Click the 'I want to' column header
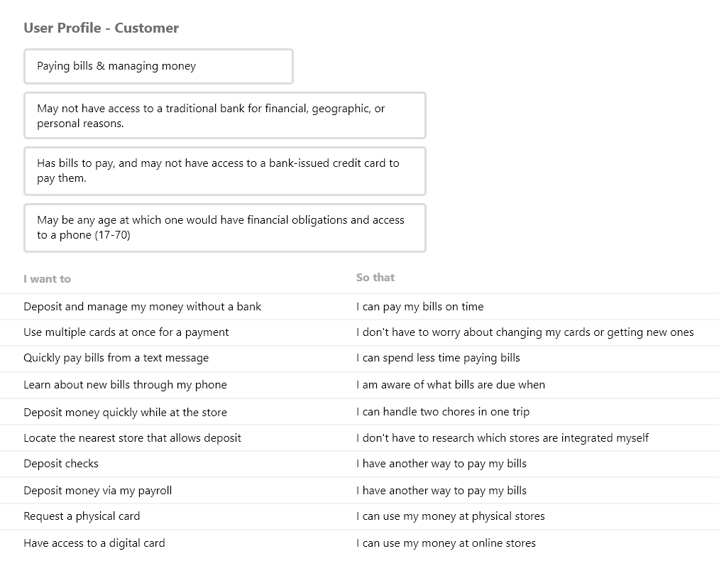The height and width of the screenshot is (588, 719). (48, 279)
